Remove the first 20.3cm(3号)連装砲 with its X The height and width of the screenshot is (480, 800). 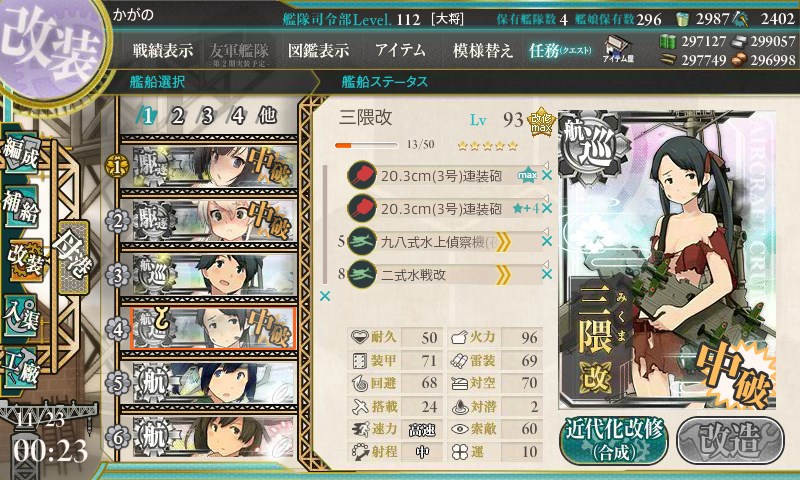tap(547, 175)
